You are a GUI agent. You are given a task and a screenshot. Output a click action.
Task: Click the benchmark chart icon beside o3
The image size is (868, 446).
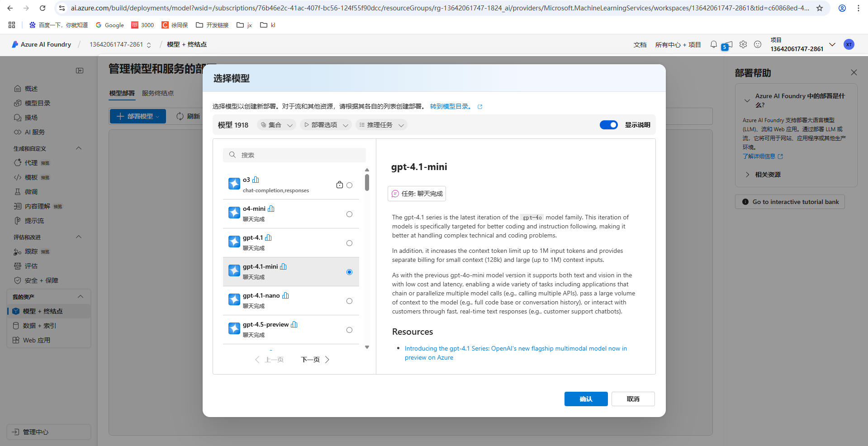tap(256, 180)
